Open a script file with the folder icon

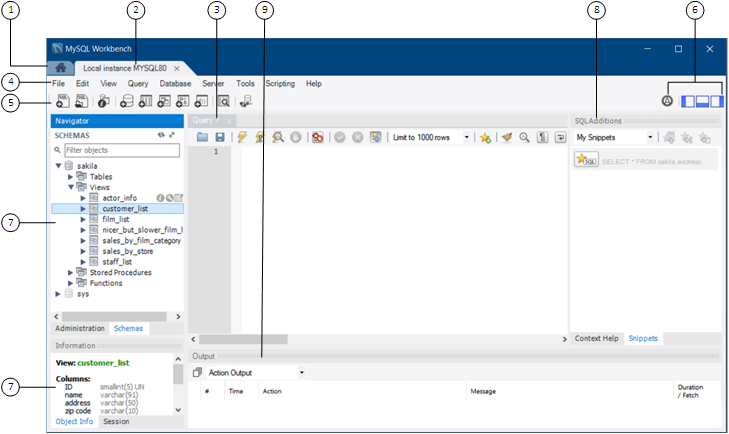[x=203, y=137]
